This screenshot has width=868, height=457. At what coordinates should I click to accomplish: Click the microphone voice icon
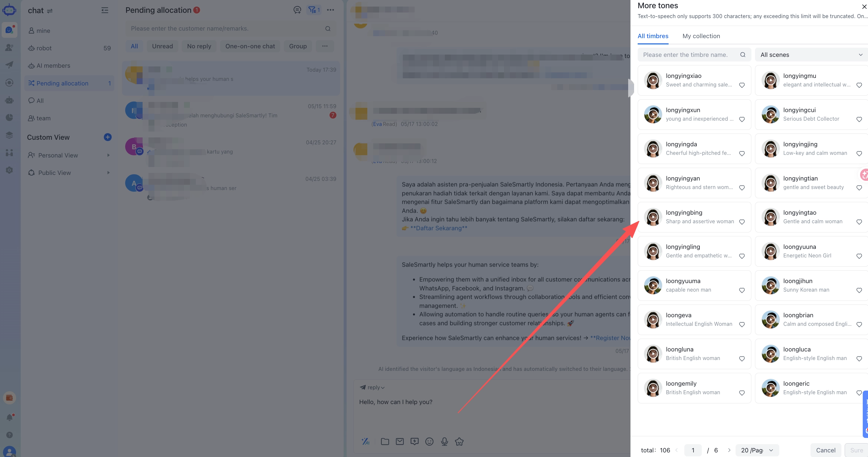pos(445,442)
